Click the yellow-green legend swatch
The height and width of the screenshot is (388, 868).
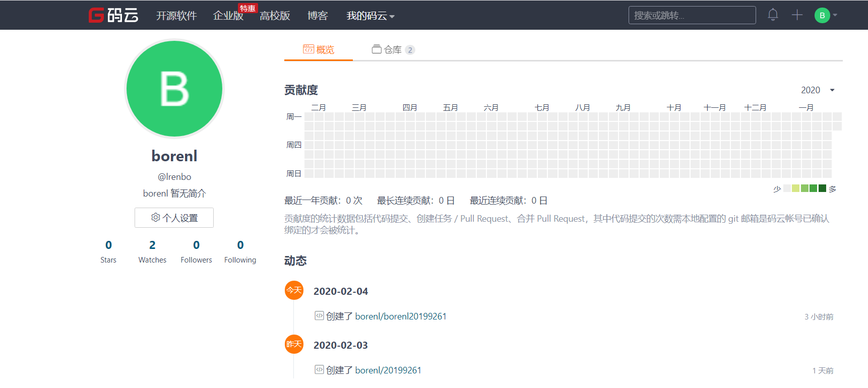coord(796,188)
